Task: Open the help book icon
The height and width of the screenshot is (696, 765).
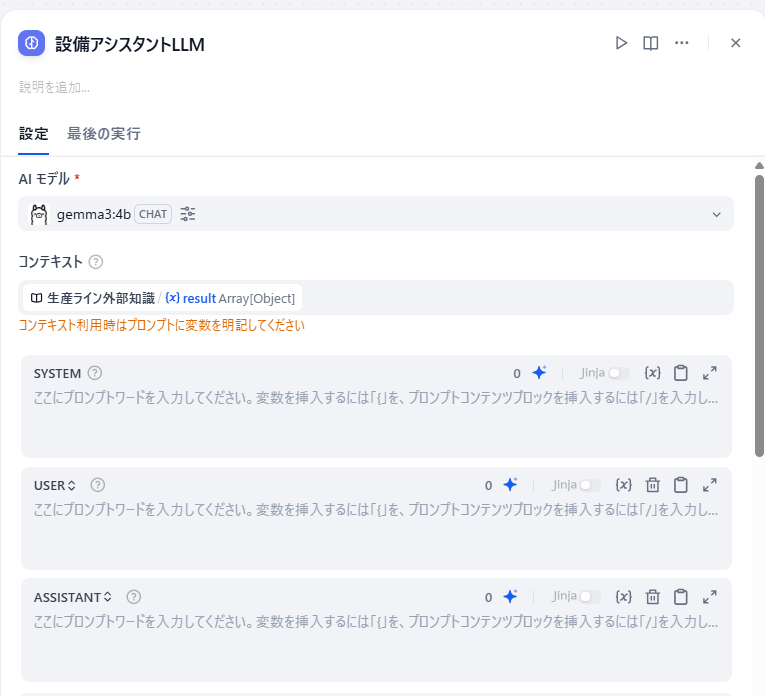Action: click(650, 43)
